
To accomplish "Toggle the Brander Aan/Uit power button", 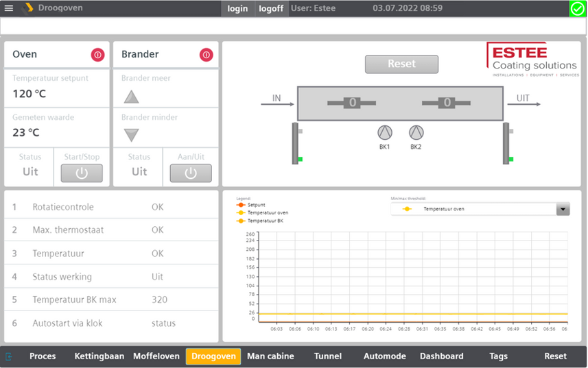I will [191, 173].
